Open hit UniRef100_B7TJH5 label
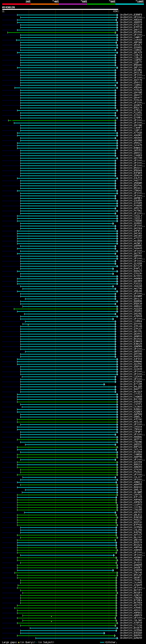 pyautogui.click(x=131, y=384)
